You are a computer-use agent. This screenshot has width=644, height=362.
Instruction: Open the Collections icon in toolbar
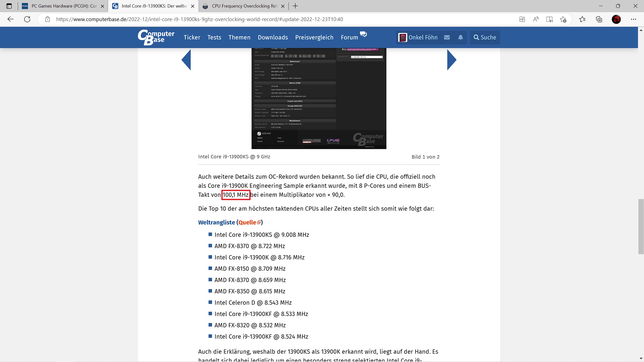point(599,19)
